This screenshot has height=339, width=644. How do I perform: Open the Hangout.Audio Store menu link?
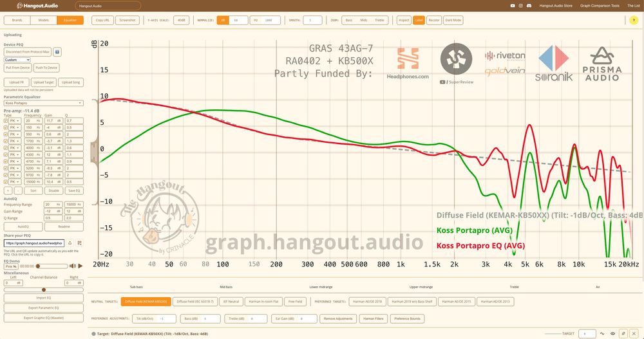pos(556,6)
